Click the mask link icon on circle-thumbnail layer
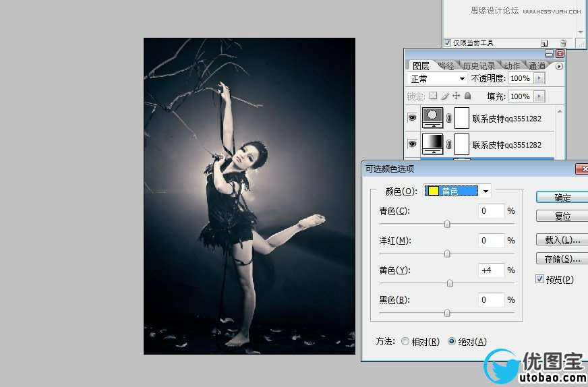Viewport: 588px width, 387px height. (449, 119)
